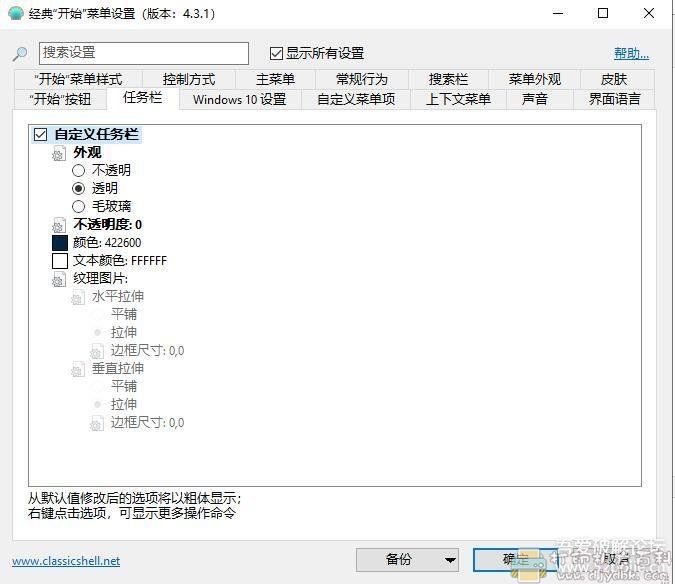
Task: Click the settings icon beside 外观
Action: pos(59,153)
